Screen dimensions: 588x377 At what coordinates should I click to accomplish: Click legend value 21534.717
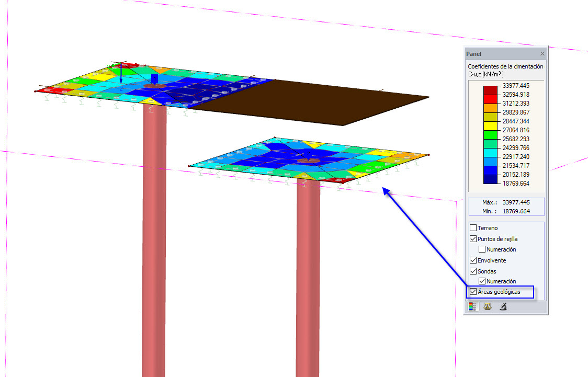pyautogui.click(x=516, y=165)
